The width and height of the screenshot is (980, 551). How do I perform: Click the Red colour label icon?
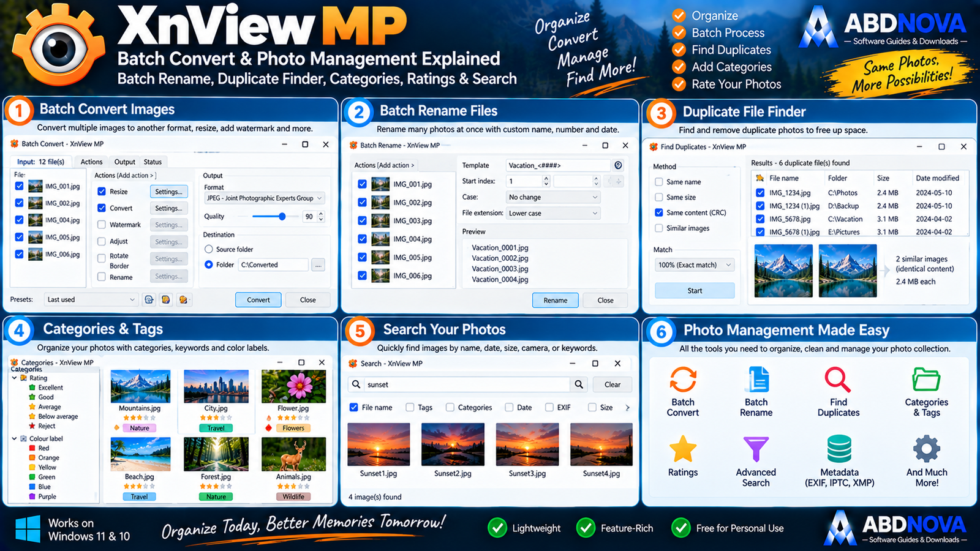pyautogui.click(x=32, y=448)
